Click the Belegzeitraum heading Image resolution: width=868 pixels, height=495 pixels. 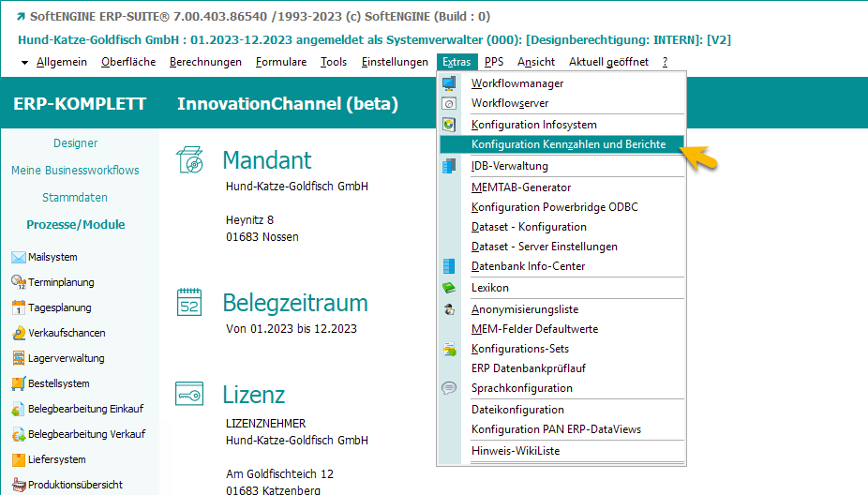click(294, 303)
